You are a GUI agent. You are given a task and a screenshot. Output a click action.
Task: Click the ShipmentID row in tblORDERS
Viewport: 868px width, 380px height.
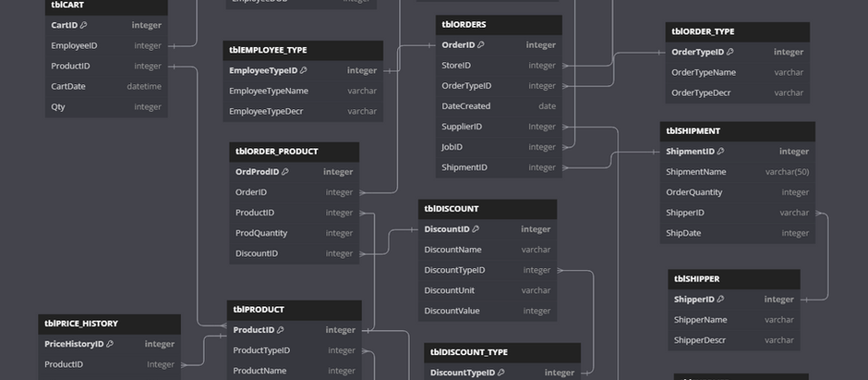[499, 167]
